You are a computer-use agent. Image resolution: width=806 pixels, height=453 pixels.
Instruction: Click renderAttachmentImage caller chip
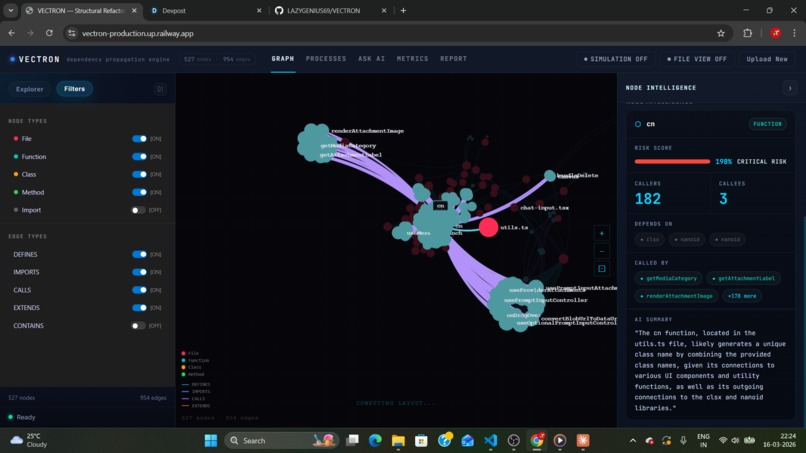click(675, 296)
